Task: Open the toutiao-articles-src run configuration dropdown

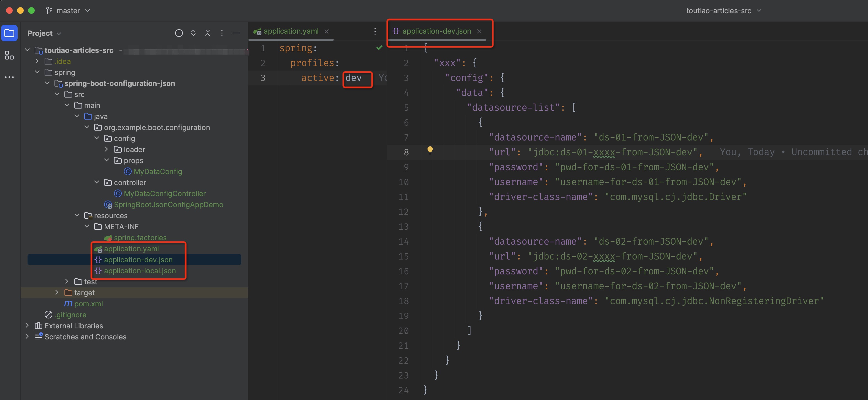Action: [723, 10]
